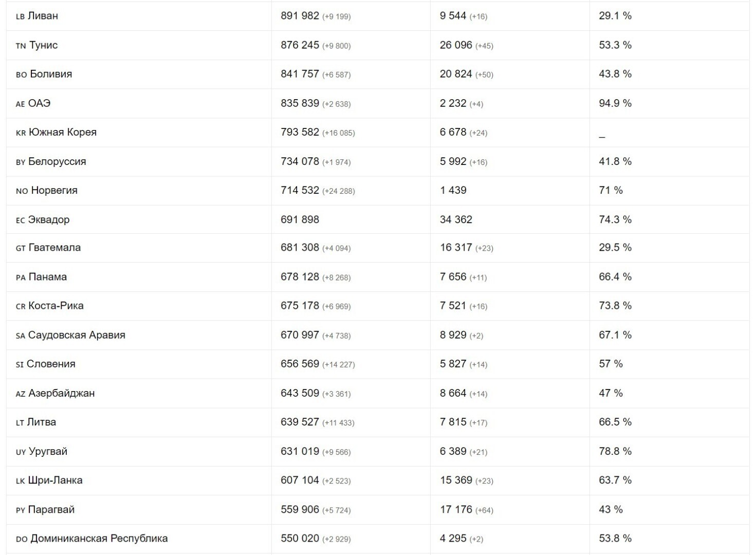This screenshot has height=555, width=756.
Task: Click the AZ code beside Азербайджан
Action: [21, 394]
